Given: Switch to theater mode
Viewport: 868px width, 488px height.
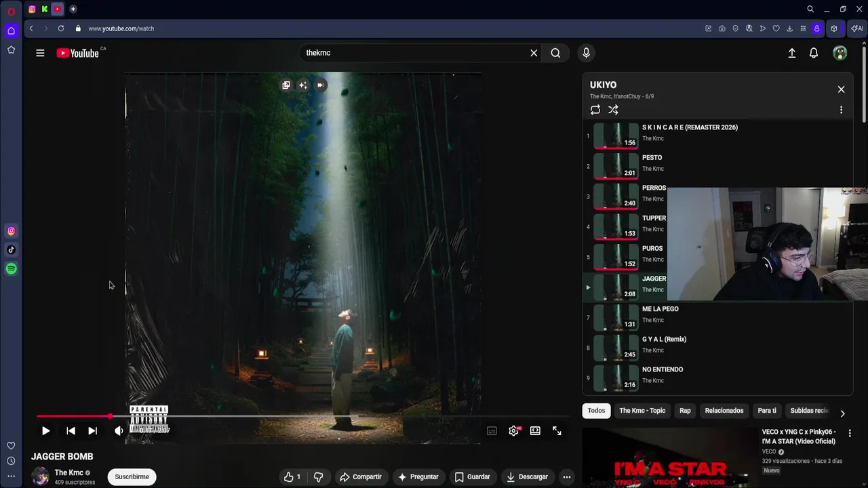Looking at the screenshot, I should tap(535, 431).
